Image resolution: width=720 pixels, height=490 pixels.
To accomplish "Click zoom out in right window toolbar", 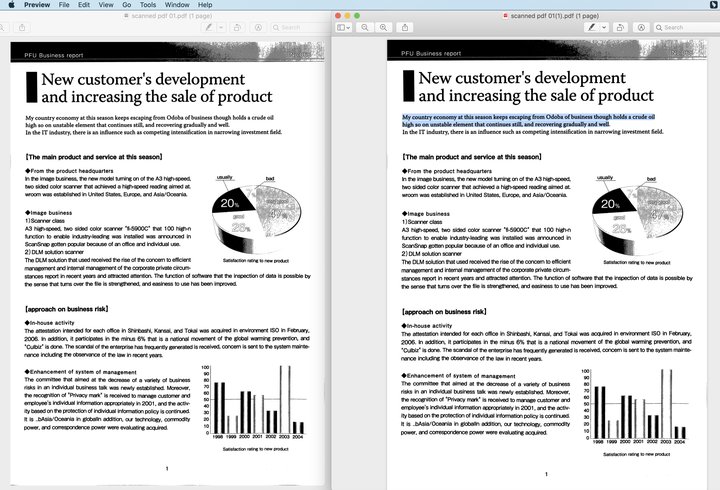I will [x=365, y=28].
